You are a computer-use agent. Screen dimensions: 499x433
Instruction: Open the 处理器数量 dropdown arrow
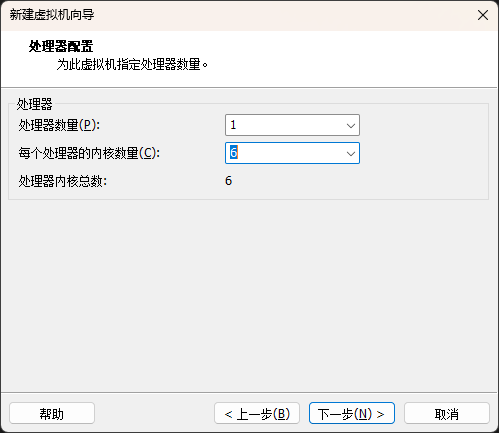coord(350,125)
